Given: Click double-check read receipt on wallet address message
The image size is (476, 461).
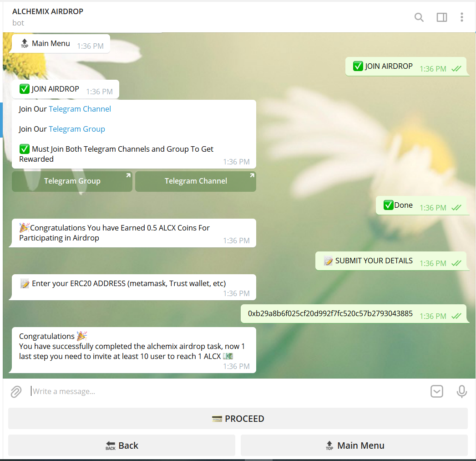Looking at the screenshot, I should (456, 316).
